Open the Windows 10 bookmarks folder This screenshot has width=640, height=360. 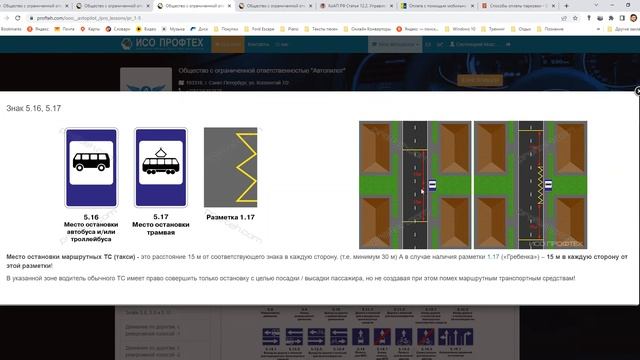[x=460, y=29]
